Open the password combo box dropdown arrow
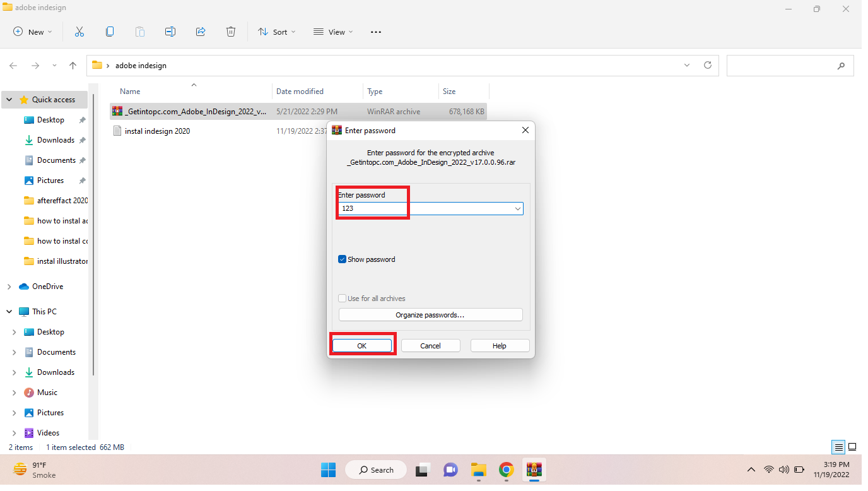The width and height of the screenshot is (868, 491). pyautogui.click(x=517, y=208)
